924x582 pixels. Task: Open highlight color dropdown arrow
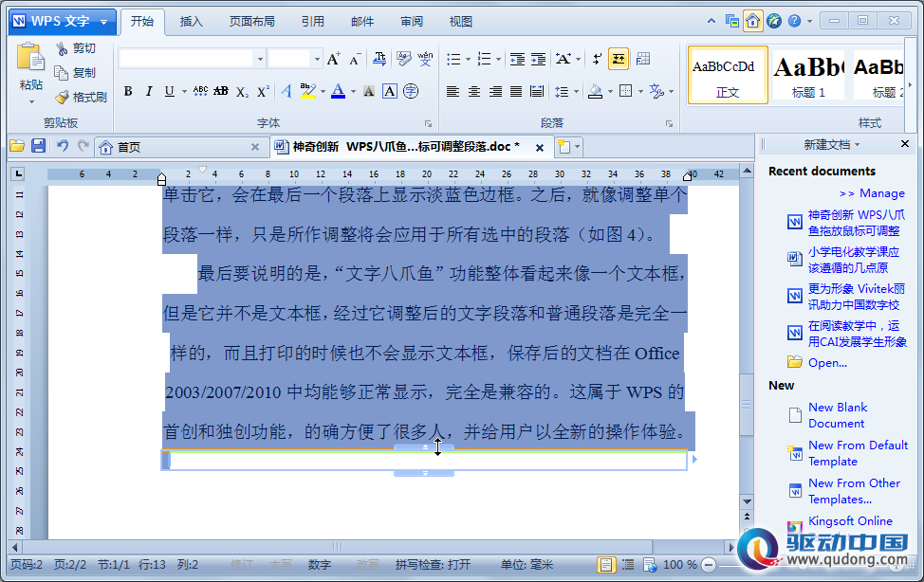click(323, 91)
